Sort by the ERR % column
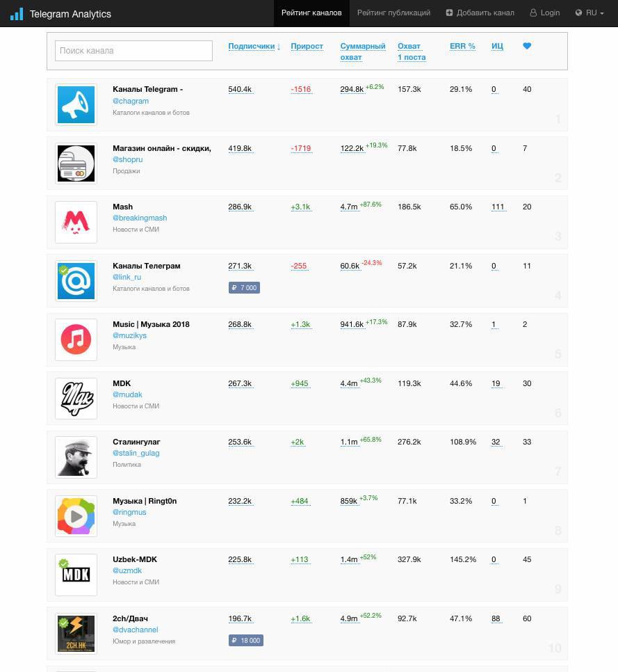 [462, 46]
